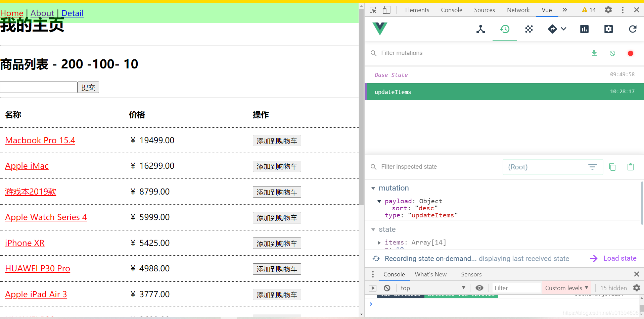The width and height of the screenshot is (644, 319).
Task: Click the page vertical scrollbar
Action: [x=361, y=107]
